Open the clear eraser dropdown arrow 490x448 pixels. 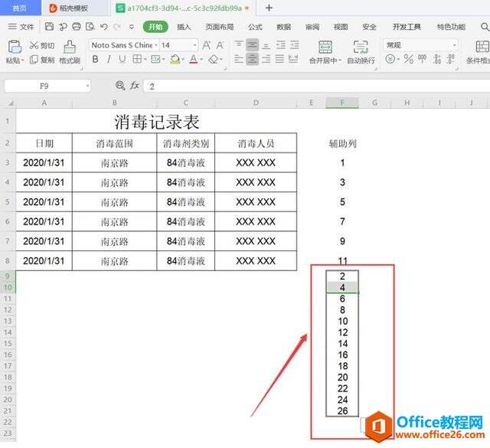coord(221,59)
